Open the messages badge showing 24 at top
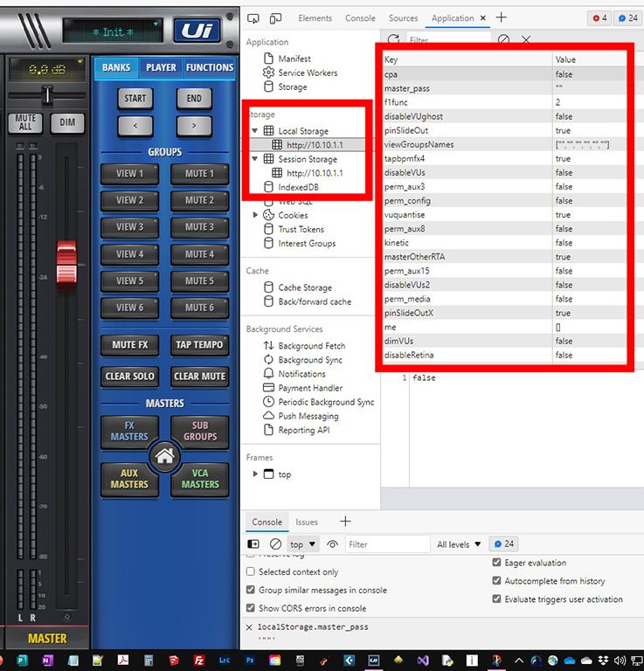 tap(627, 18)
